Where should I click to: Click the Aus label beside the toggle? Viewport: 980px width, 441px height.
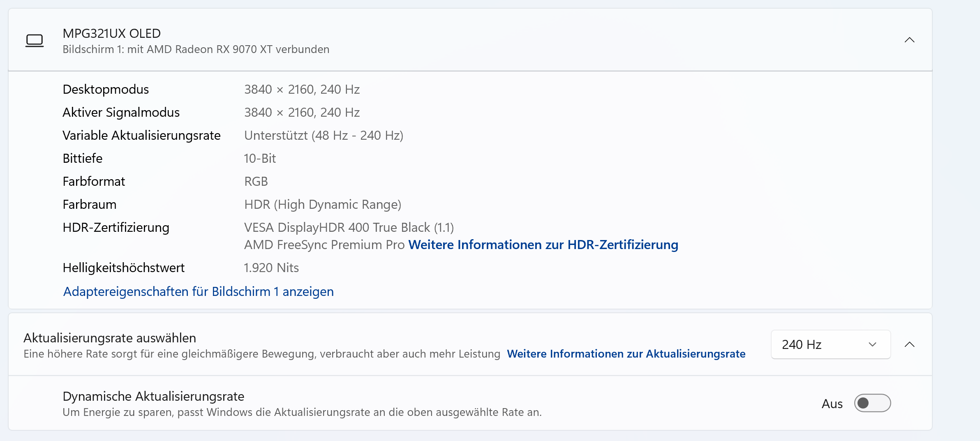pos(832,404)
